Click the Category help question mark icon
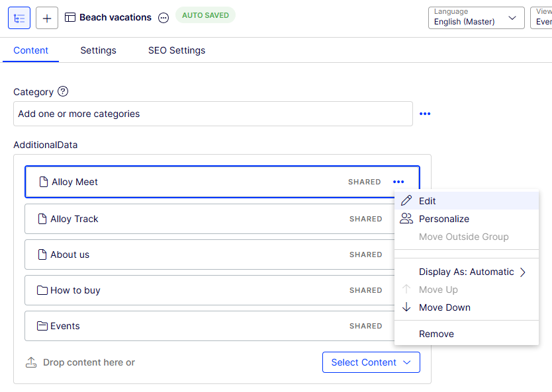 tap(63, 92)
